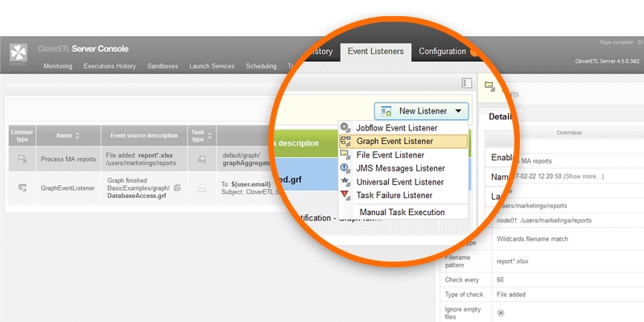The width and height of the screenshot is (644, 322).
Task: Click the folder icon in details panel header
Action: point(489,85)
